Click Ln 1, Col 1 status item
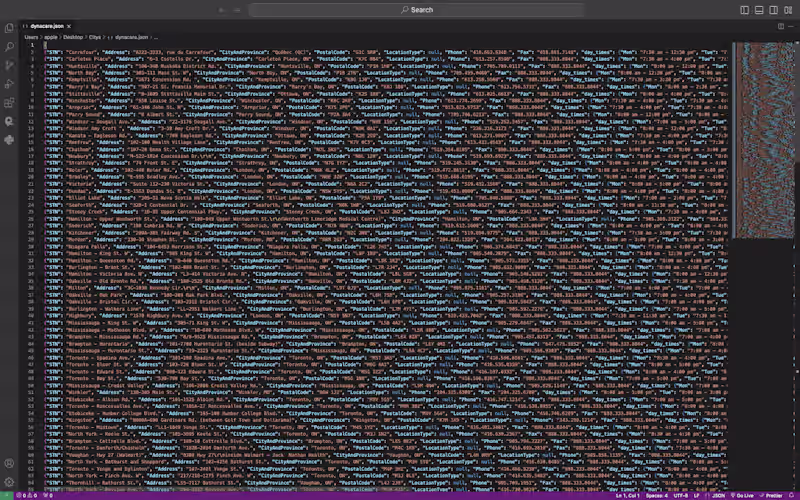Screen dimensions: 800x500 (627, 495)
